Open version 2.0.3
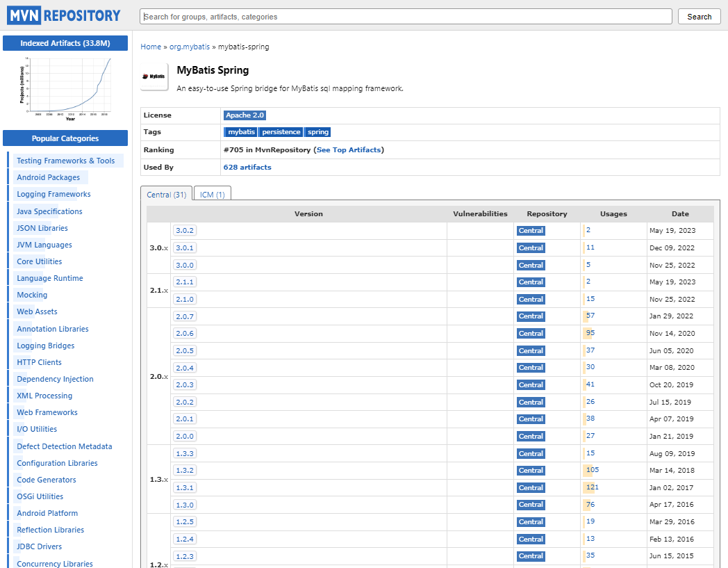Screen dimensions: 728x568 tap(185, 385)
